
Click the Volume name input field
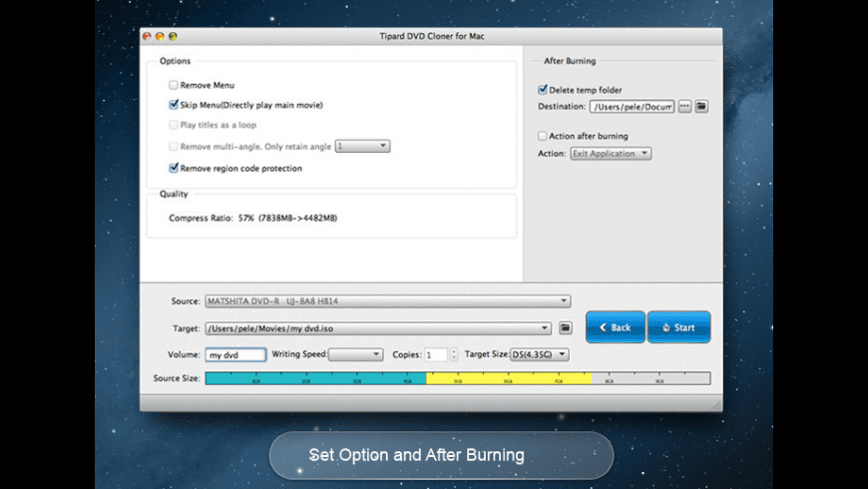235,355
